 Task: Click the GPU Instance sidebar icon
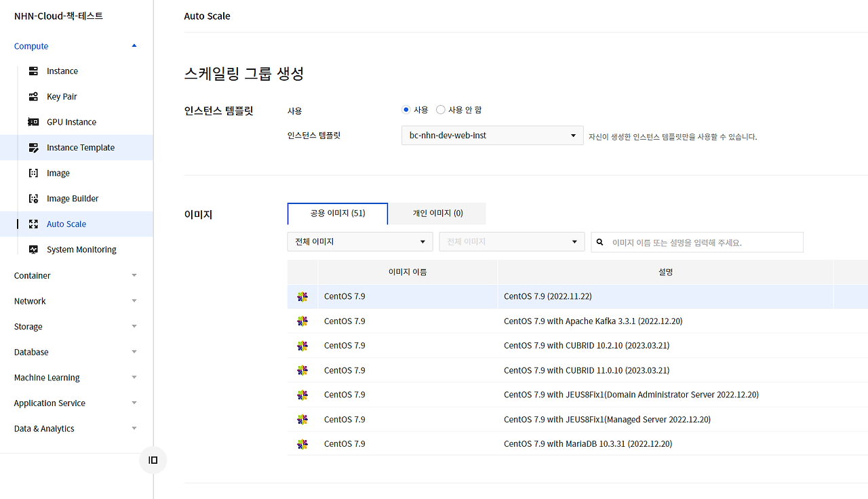33,121
